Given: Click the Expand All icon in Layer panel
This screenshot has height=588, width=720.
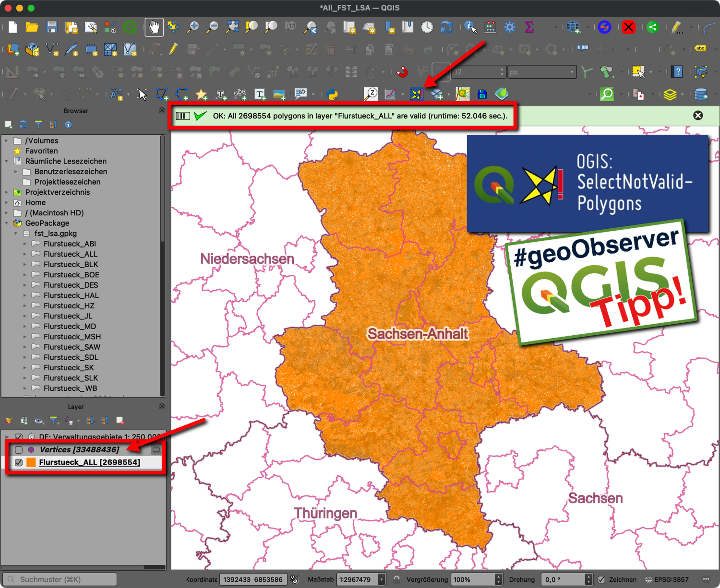Looking at the screenshot, I should click(x=90, y=421).
